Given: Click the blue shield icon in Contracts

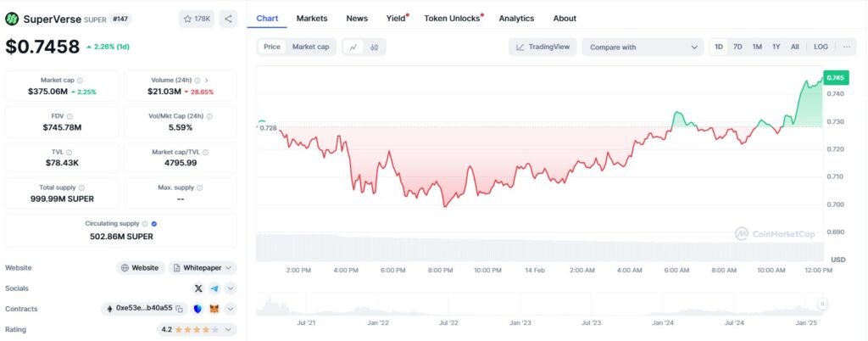Looking at the screenshot, I should [198, 309].
